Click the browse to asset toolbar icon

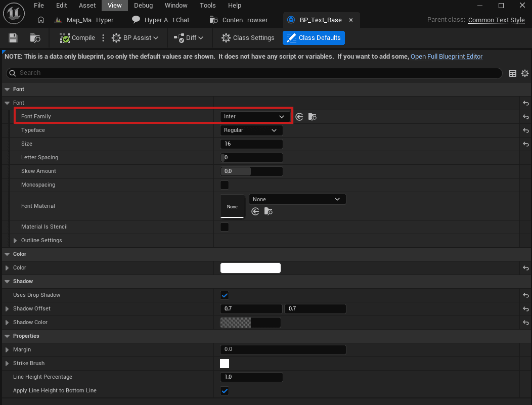tap(35, 37)
